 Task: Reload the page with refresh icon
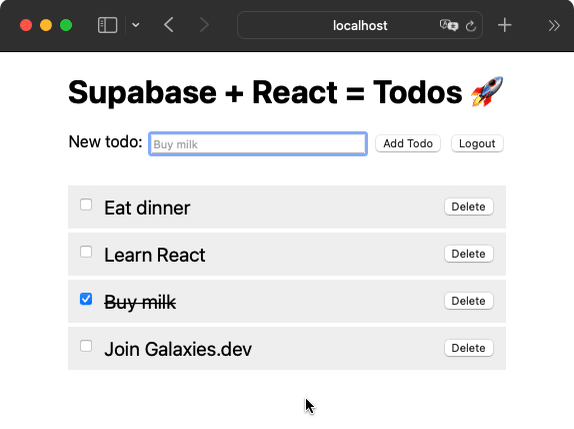tap(471, 26)
